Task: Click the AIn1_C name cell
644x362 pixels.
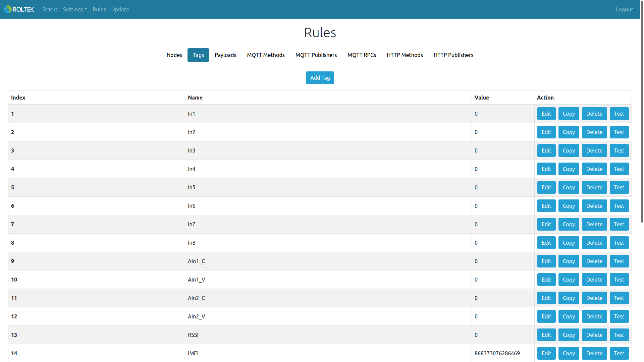Action: click(x=328, y=261)
